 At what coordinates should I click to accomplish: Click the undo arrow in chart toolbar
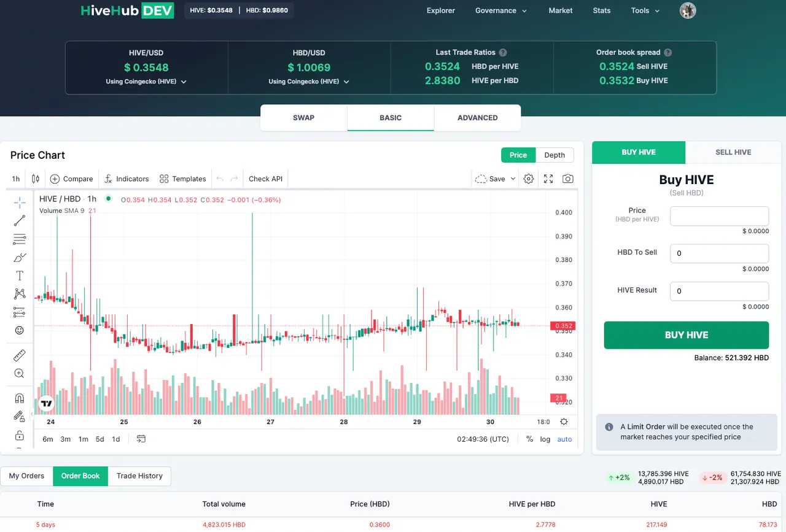pos(220,179)
